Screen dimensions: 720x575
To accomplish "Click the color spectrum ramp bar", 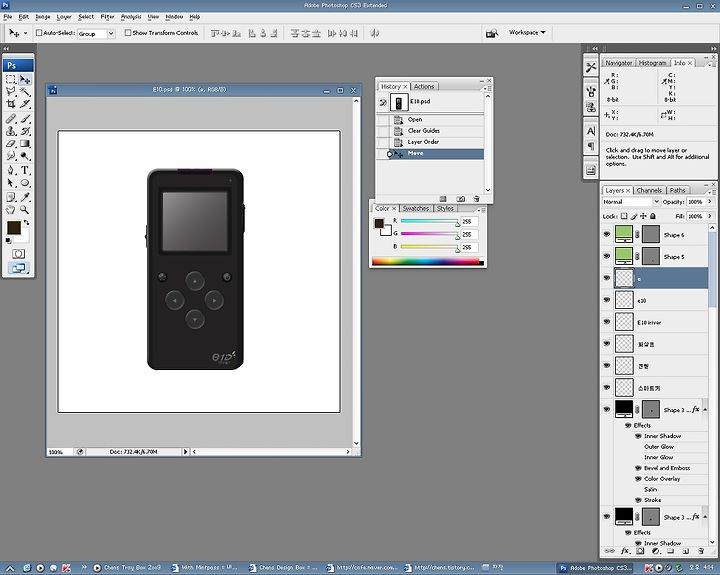I will [428, 262].
